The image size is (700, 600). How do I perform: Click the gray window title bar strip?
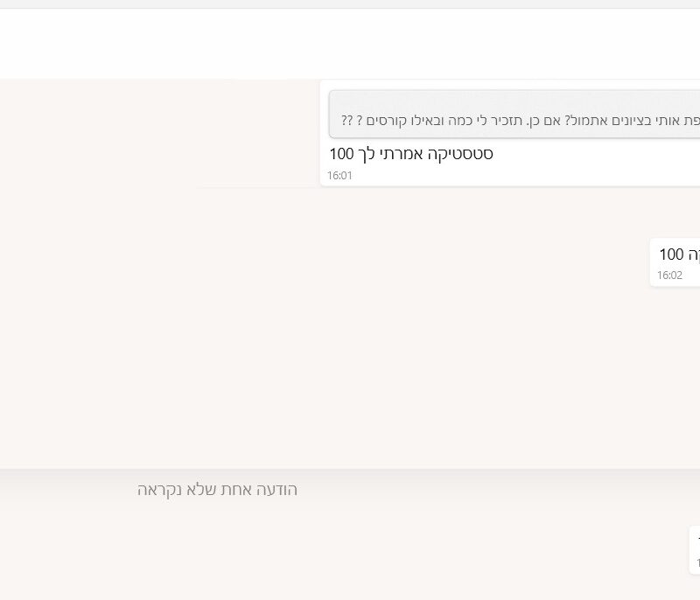pyautogui.click(x=350, y=4)
